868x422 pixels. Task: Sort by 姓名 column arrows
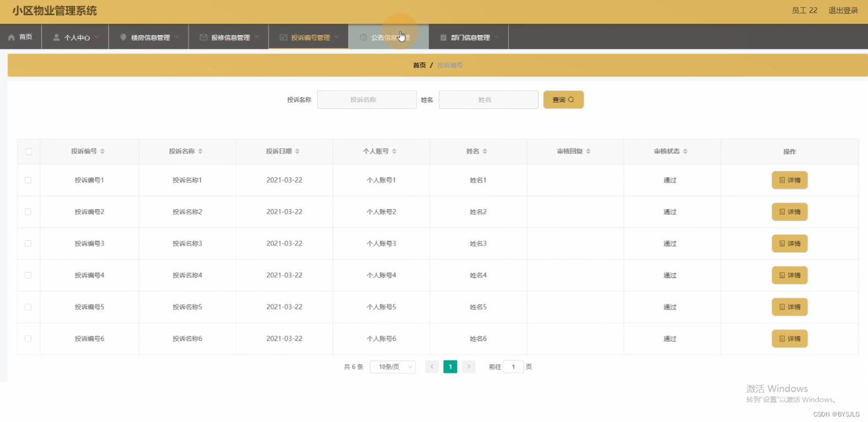tap(485, 151)
